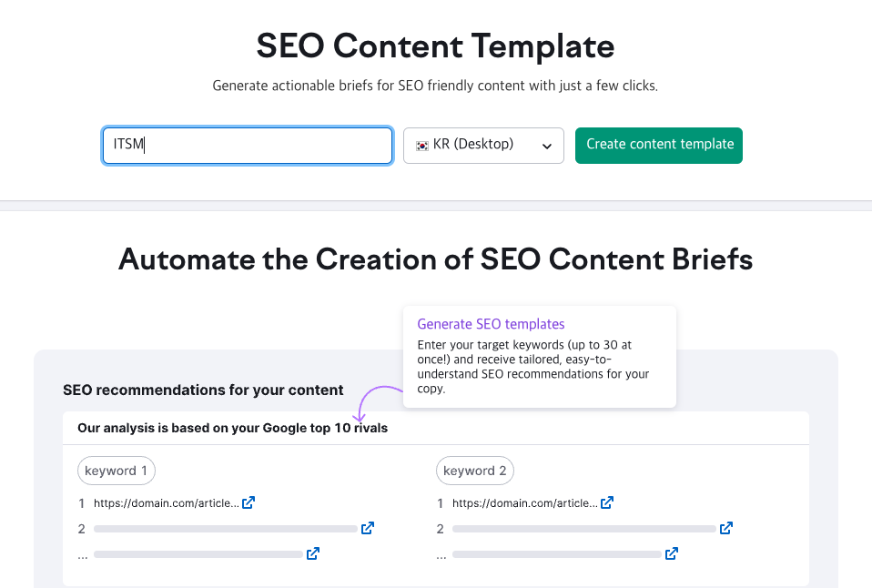Select the keyword 1 chip
This screenshot has height=588, width=872.
coord(116,470)
